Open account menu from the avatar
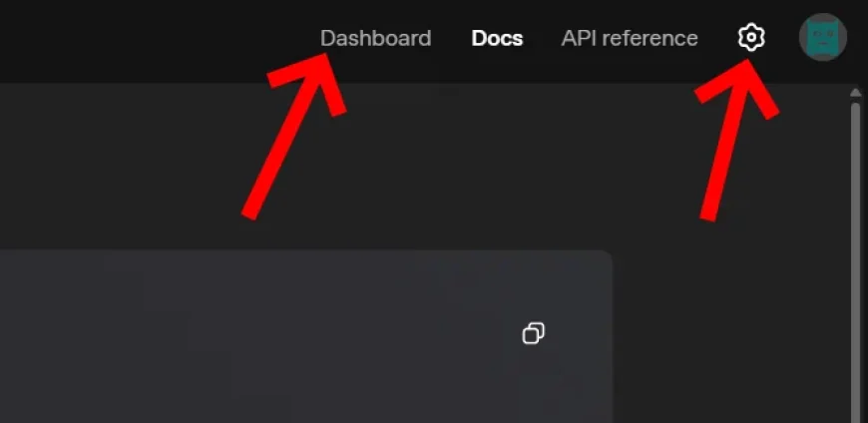Screen dimensions: 868x423 (x=823, y=37)
